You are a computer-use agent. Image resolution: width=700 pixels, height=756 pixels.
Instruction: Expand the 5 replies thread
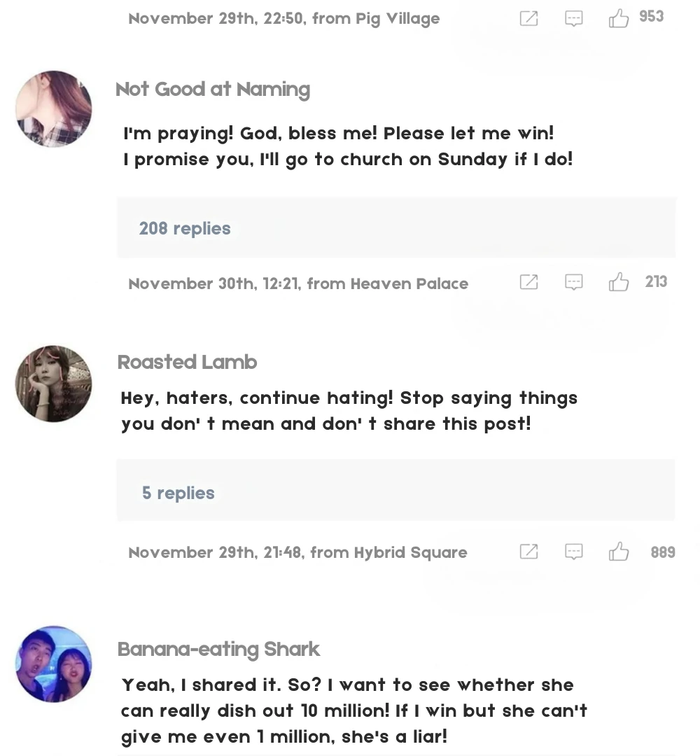pos(178,493)
